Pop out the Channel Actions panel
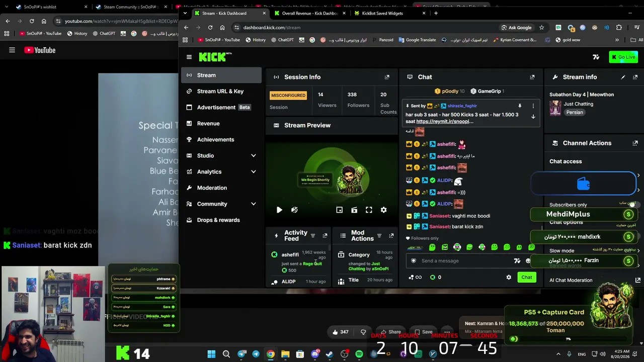 [x=635, y=143]
